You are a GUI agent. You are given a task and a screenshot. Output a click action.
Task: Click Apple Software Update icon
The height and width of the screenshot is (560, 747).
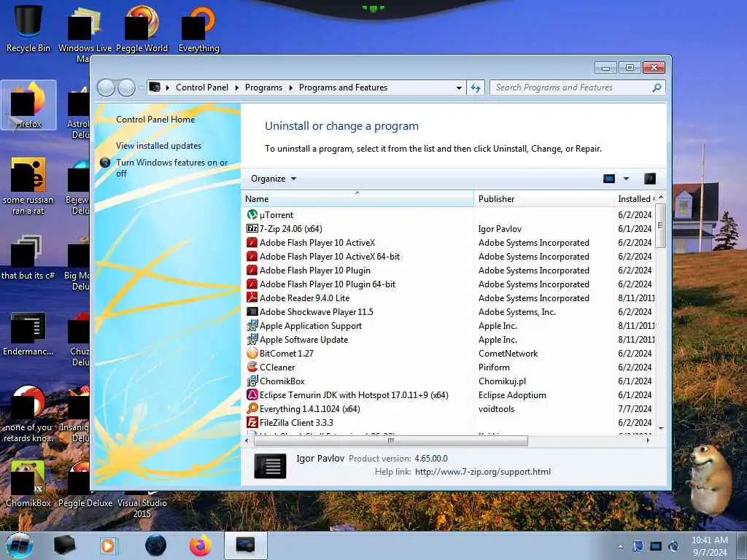coord(252,340)
